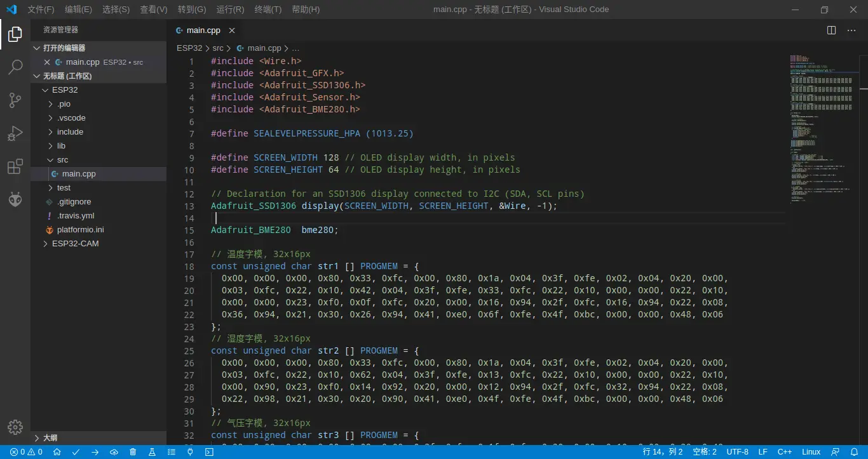The image size is (868, 459).
Task: Click the PlatformIO Upload arrow icon
Action: click(95, 452)
